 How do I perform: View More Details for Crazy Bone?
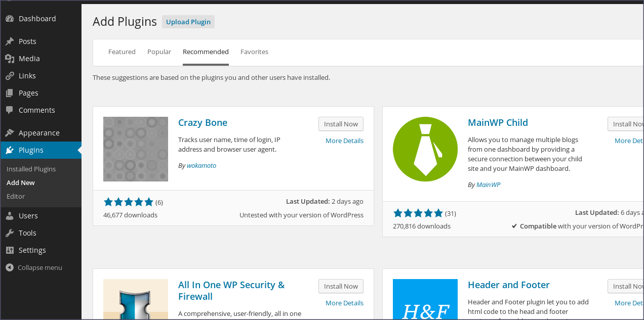pyautogui.click(x=344, y=141)
